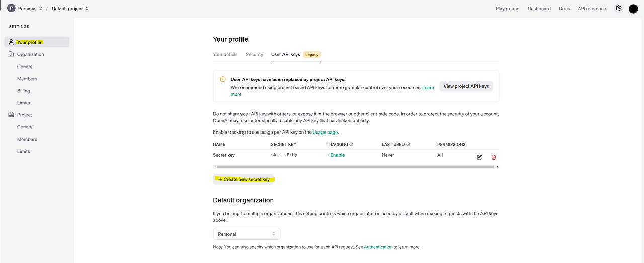Click the Last Used info icon
This screenshot has height=263, width=644.
[x=408, y=144]
